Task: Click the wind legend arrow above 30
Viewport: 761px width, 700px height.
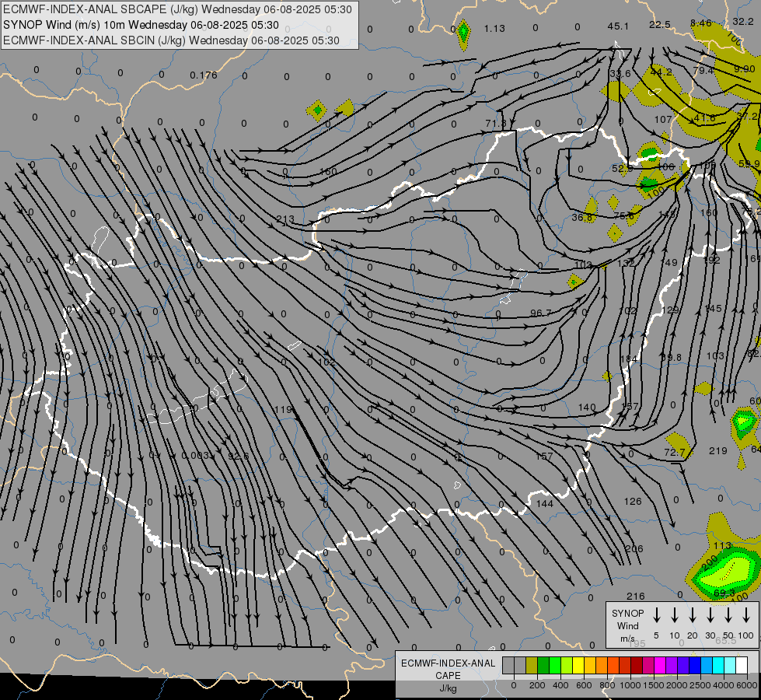Action: [x=710, y=614]
